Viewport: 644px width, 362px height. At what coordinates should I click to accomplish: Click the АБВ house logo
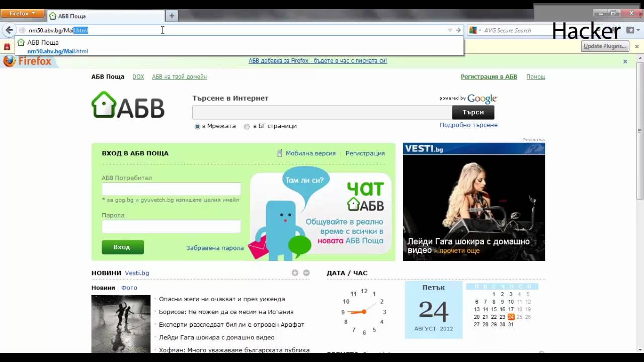128,105
